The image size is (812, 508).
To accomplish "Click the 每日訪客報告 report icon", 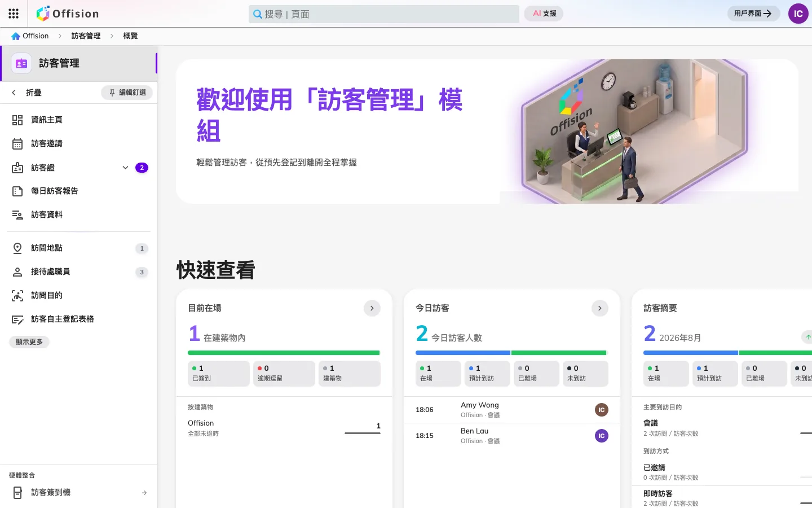I will click(17, 191).
